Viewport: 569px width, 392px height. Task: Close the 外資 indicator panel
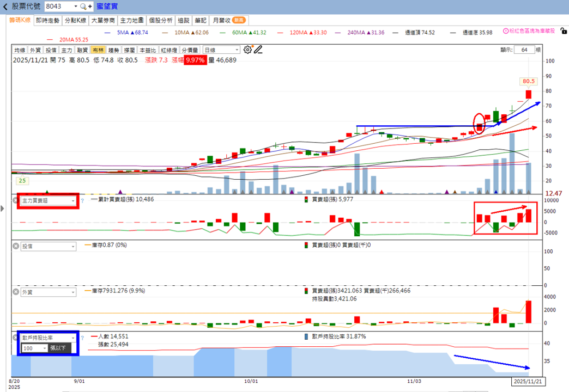[x=16, y=292]
